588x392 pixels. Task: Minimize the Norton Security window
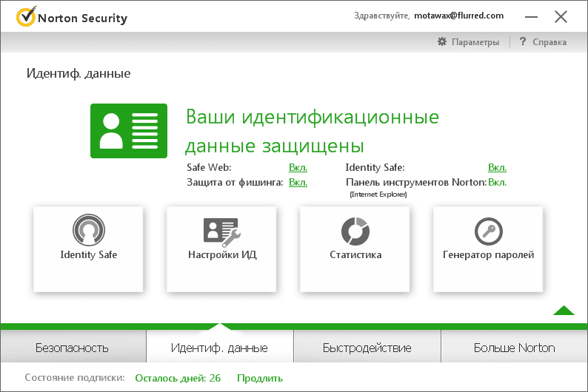coord(531,17)
